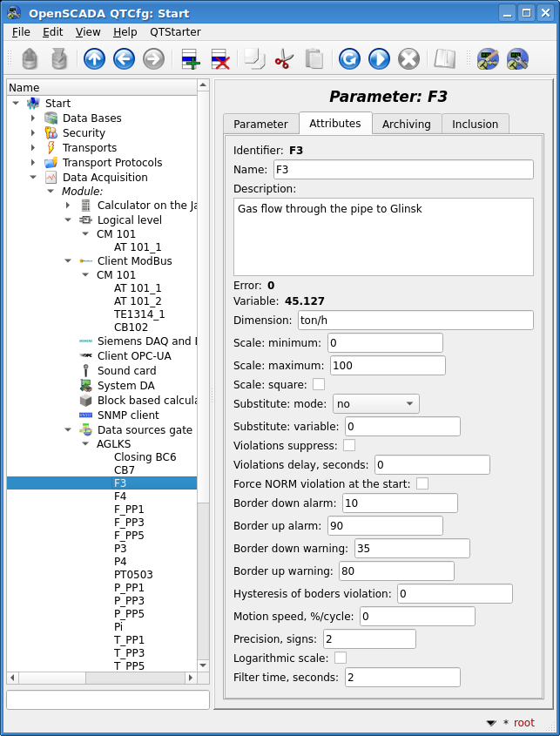The width and height of the screenshot is (560, 736).
Task: Collapse the Client ModBus node
Action: pyautogui.click(x=68, y=260)
